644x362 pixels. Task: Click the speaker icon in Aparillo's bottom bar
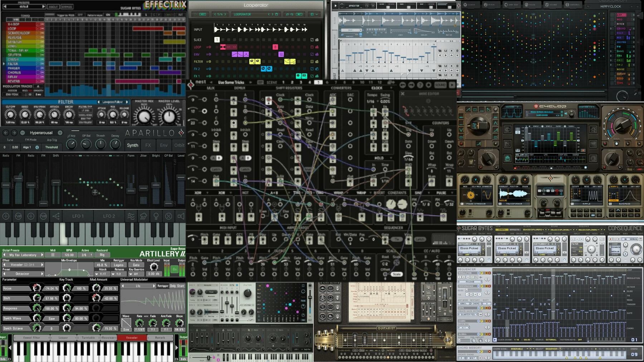(x=181, y=216)
